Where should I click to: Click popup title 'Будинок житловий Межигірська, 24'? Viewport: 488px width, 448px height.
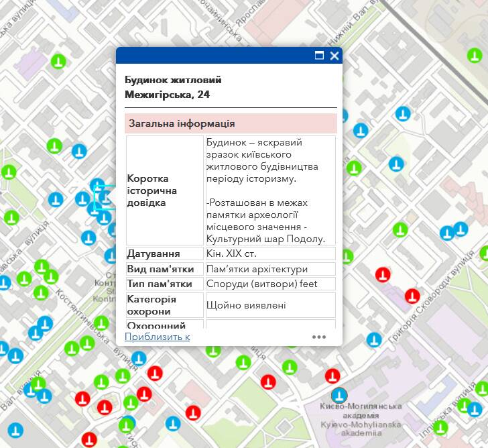(x=173, y=87)
